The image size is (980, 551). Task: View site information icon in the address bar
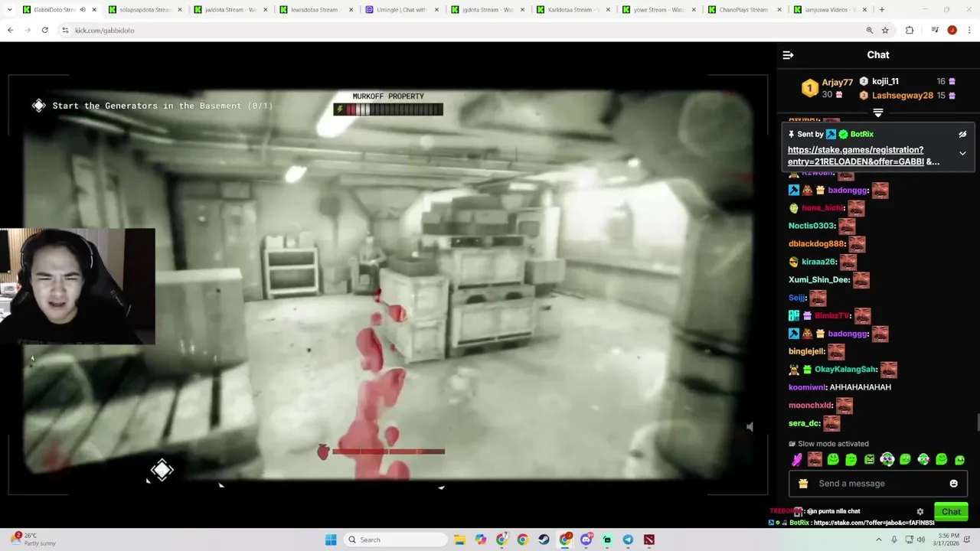tap(66, 30)
